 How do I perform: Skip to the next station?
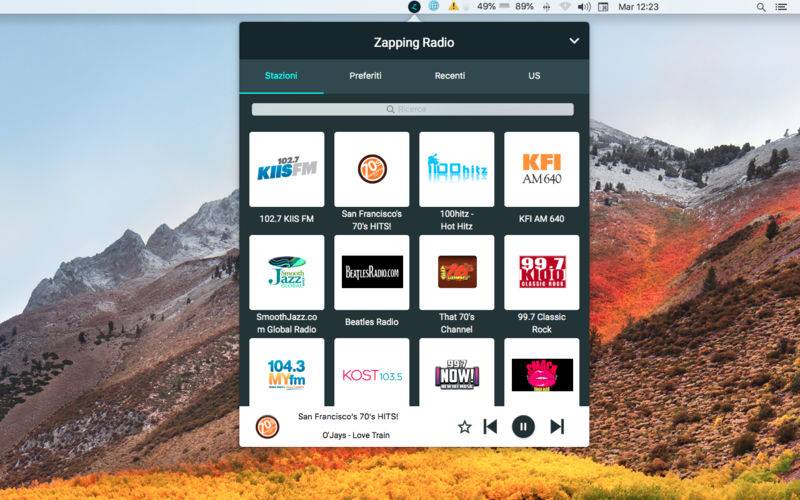(557, 427)
